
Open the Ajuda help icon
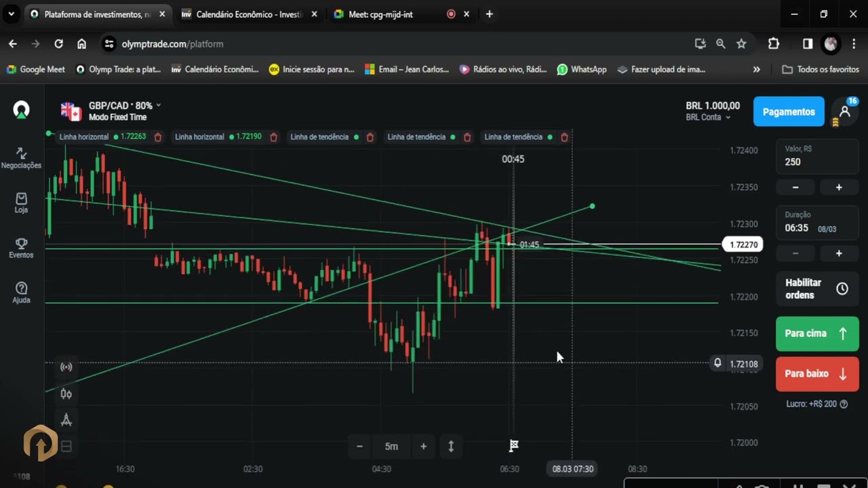coord(21,293)
